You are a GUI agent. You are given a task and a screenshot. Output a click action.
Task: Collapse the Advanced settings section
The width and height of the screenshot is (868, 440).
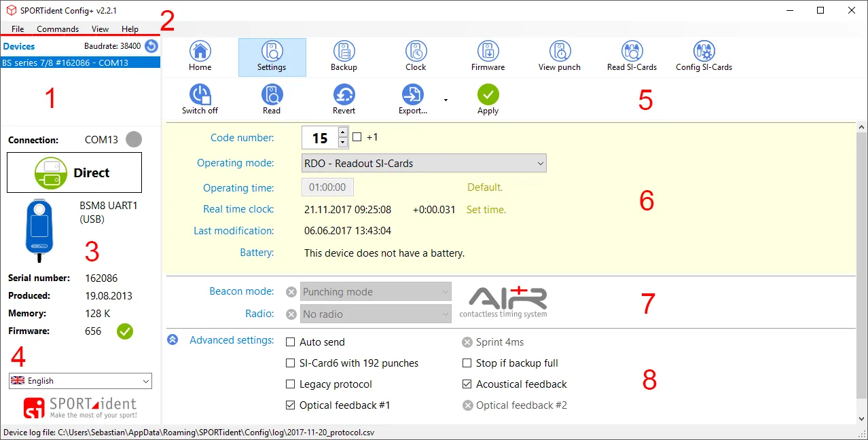(x=173, y=340)
